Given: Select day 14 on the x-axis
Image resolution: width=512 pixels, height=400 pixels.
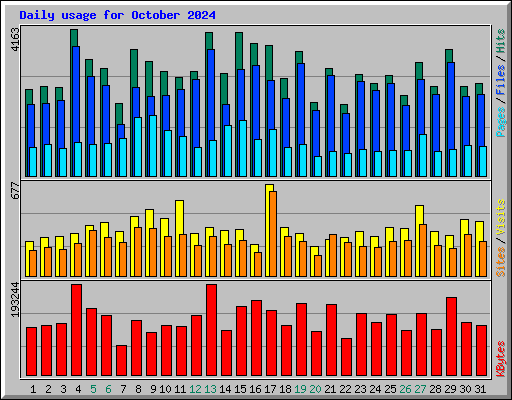Looking at the screenshot, I should point(225,389).
